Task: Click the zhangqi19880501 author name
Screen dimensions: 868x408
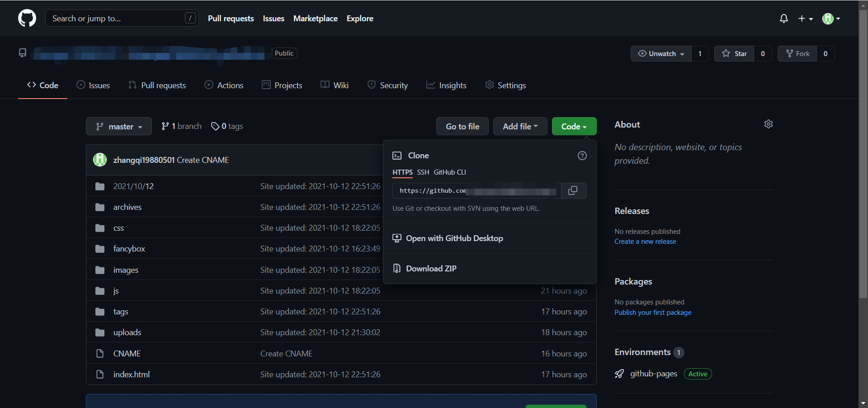Action: (144, 160)
